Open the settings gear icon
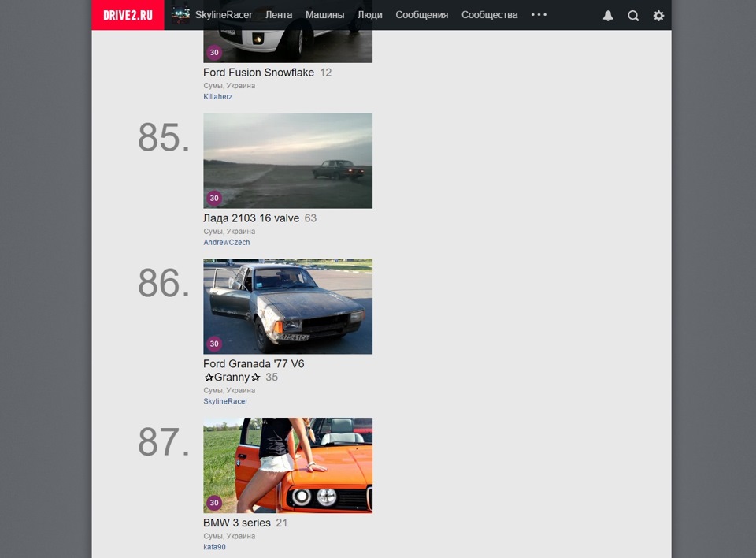The height and width of the screenshot is (558, 756). coord(658,16)
